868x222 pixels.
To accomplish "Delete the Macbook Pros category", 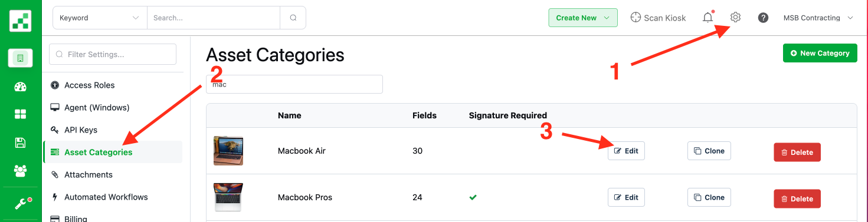I will click(797, 199).
